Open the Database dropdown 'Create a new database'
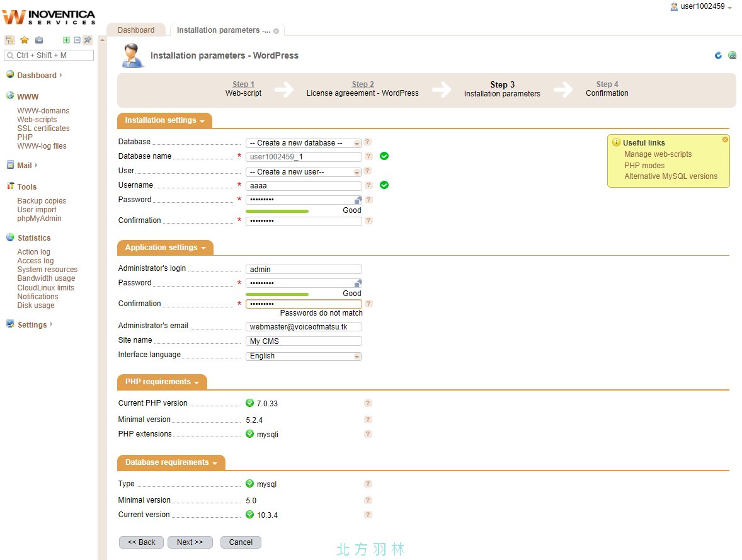The image size is (742, 560). click(x=304, y=143)
